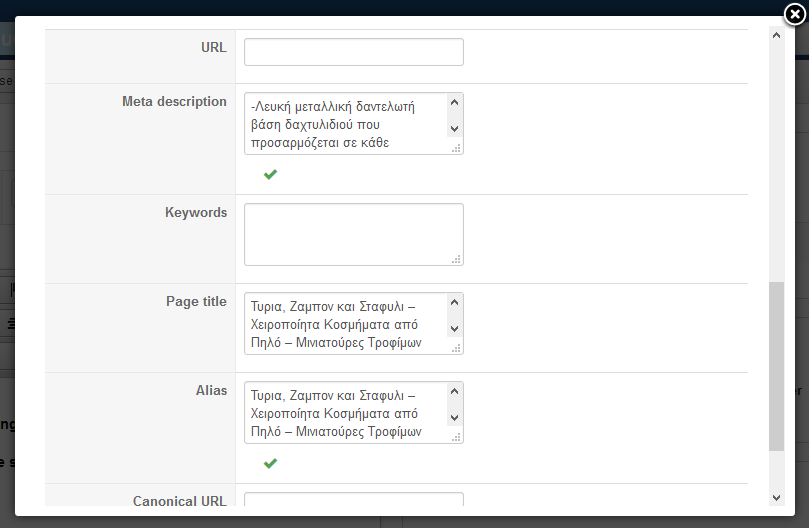This screenshot has width=809, height=528.
Task: Click inside the Page title text area
Action: (344, 324)
